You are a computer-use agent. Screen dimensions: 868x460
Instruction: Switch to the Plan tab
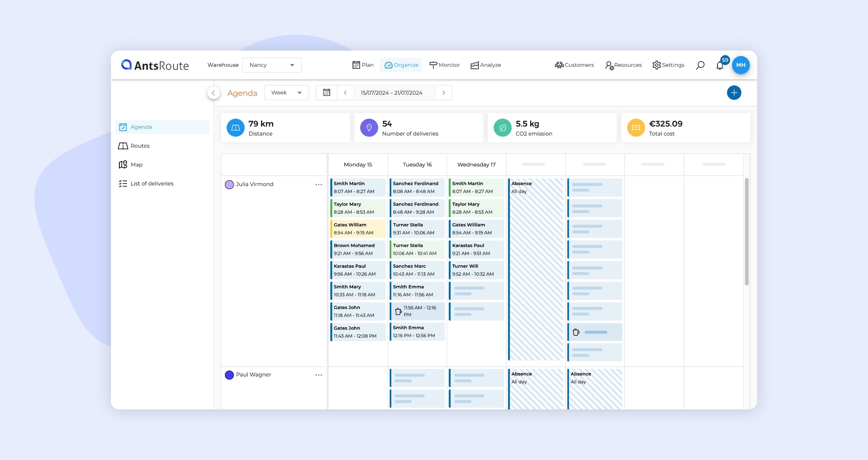click(x=363, y=65)
